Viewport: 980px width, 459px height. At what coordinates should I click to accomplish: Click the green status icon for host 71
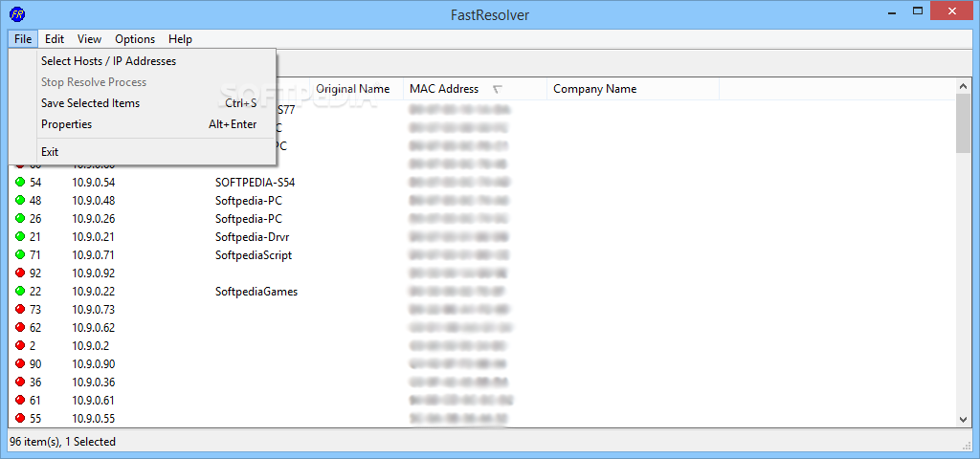pos(20,254)
